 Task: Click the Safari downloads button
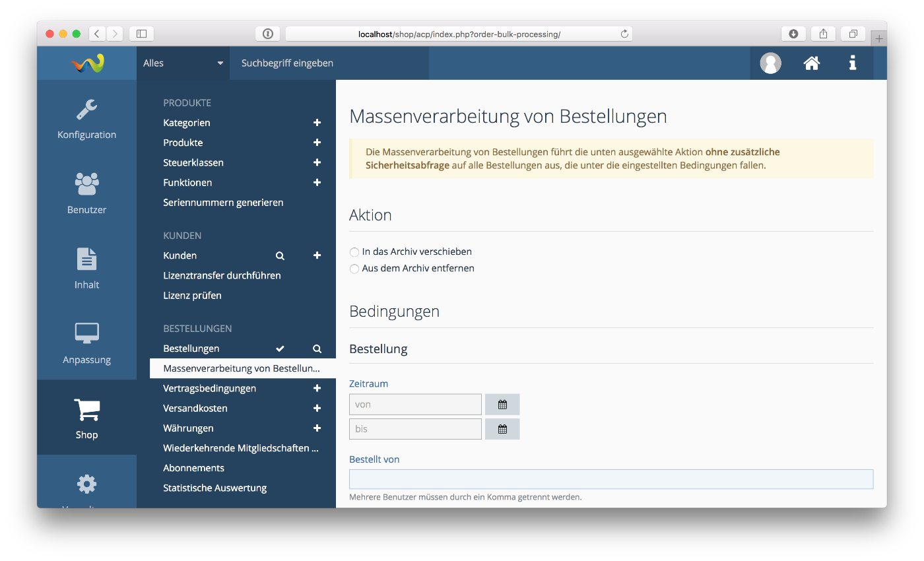pyautogui.click(x=793, y=34)
